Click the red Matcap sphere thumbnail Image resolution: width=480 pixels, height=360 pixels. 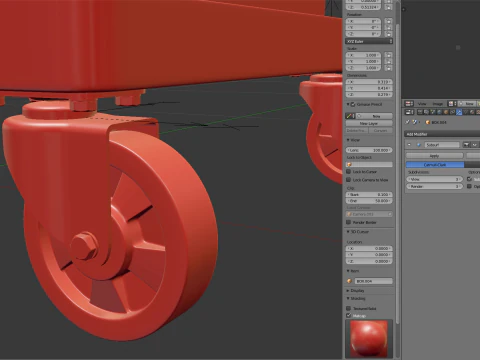click(369, 338)
